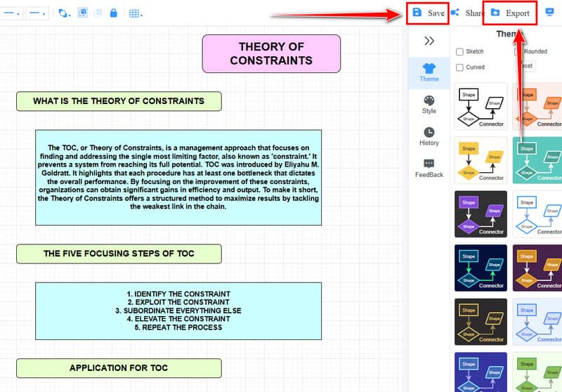
Task: Click the presentation screen icon
Action: (x=549, y=13)
